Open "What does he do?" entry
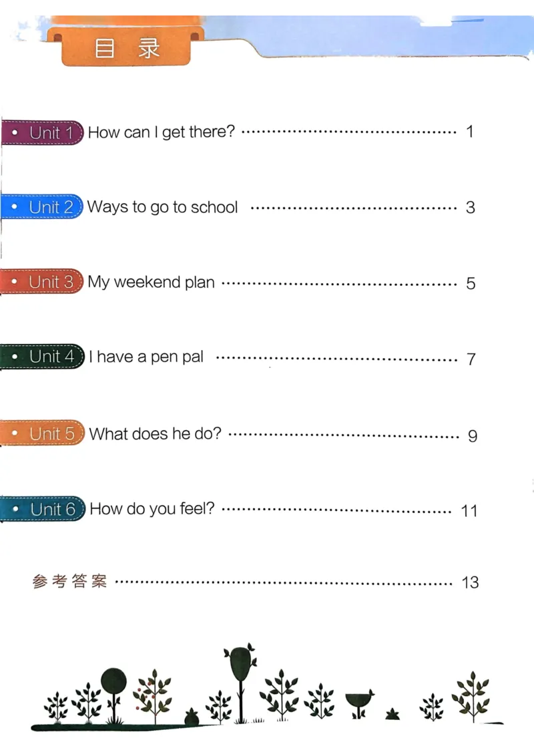 (x=155, y=433)
